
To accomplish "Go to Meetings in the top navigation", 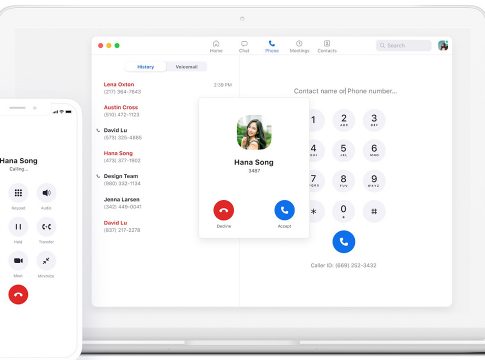I will click(x=299, y=46).
